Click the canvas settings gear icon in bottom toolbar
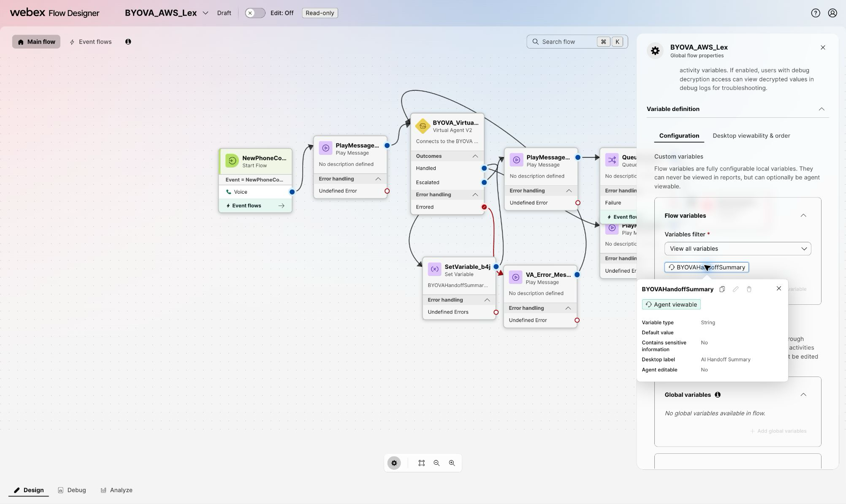The image size is (846, 504). [x=394, y=463]
